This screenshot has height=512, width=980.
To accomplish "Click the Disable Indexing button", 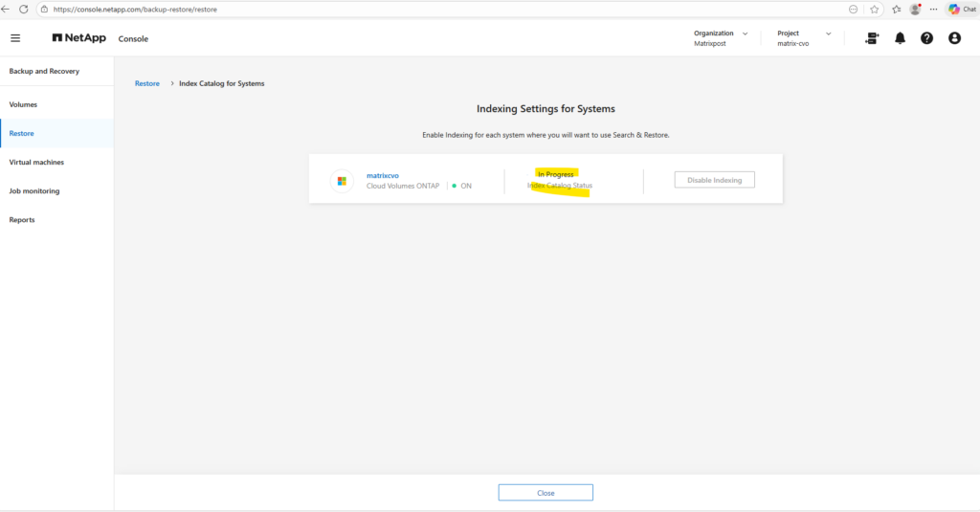I will [714, 180].
